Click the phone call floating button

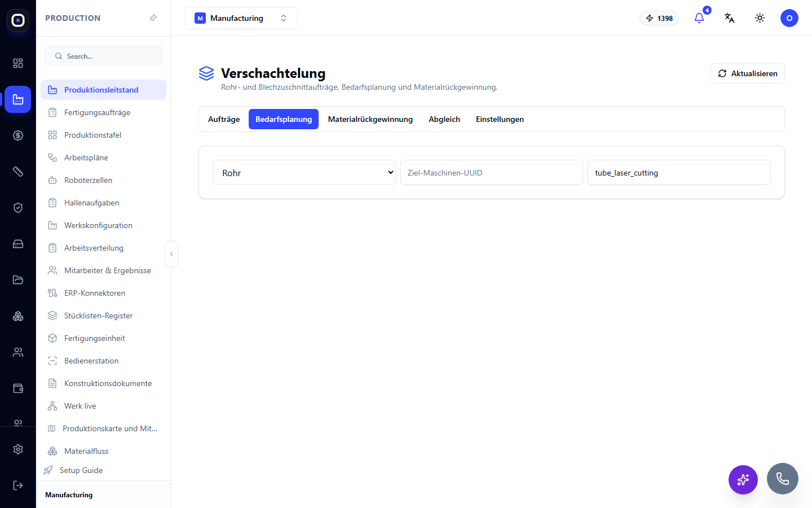coord(783,479)
